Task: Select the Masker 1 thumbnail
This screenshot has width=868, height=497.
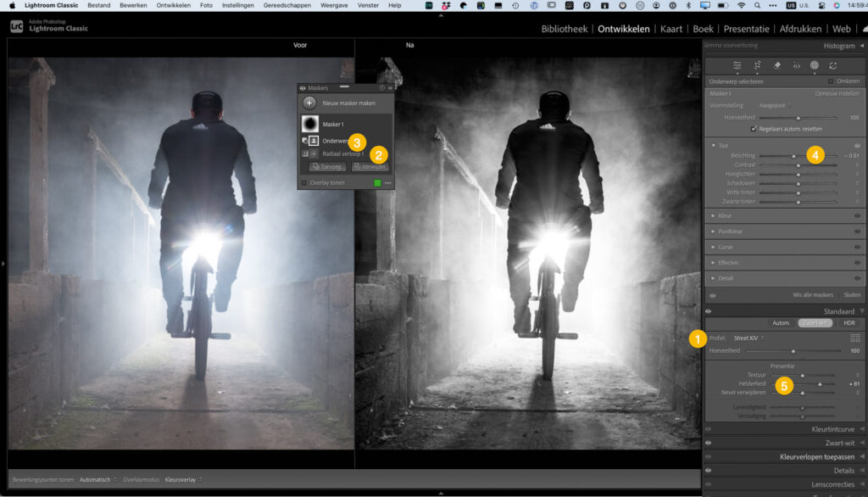Action: pyautogui.click(x=310, y=124)
